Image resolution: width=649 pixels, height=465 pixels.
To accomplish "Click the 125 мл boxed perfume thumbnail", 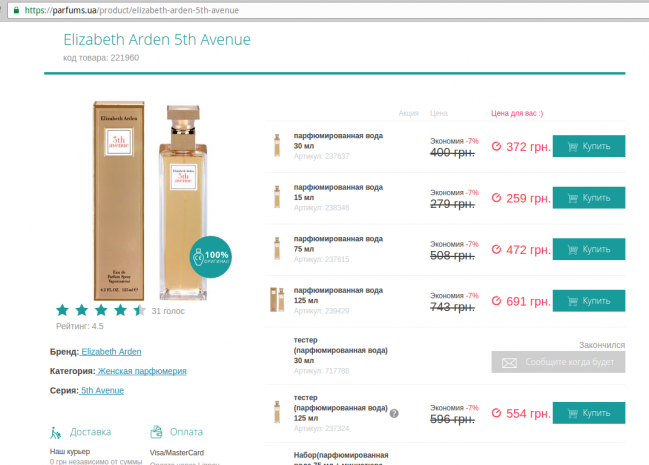I will click(277, 300).
